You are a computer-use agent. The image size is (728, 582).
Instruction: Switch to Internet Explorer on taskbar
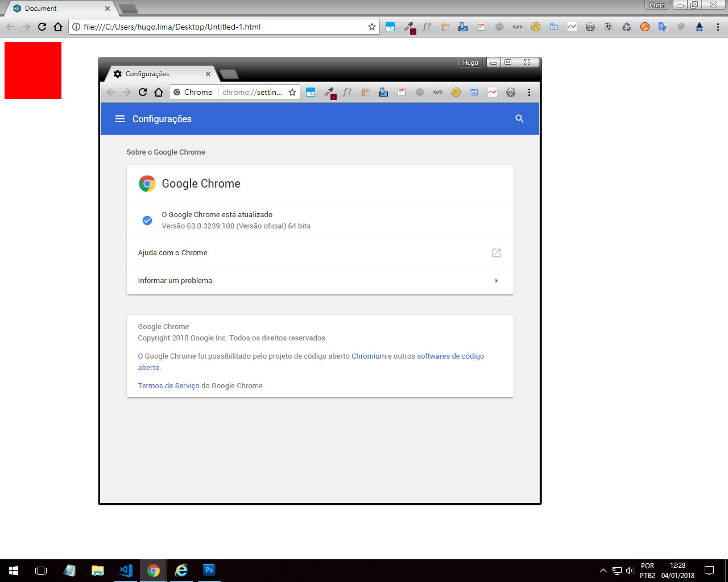[181, 571]
